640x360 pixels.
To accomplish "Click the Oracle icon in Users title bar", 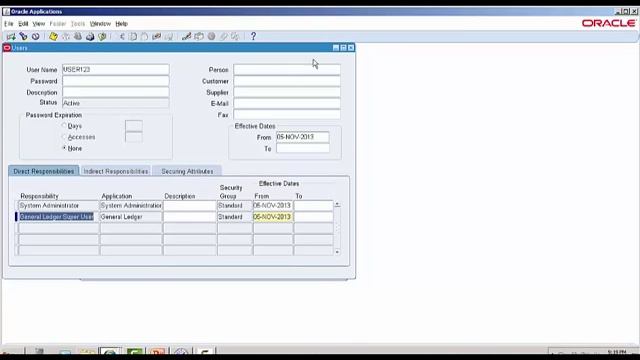I will pyautogui.click(x=7, y=48).
